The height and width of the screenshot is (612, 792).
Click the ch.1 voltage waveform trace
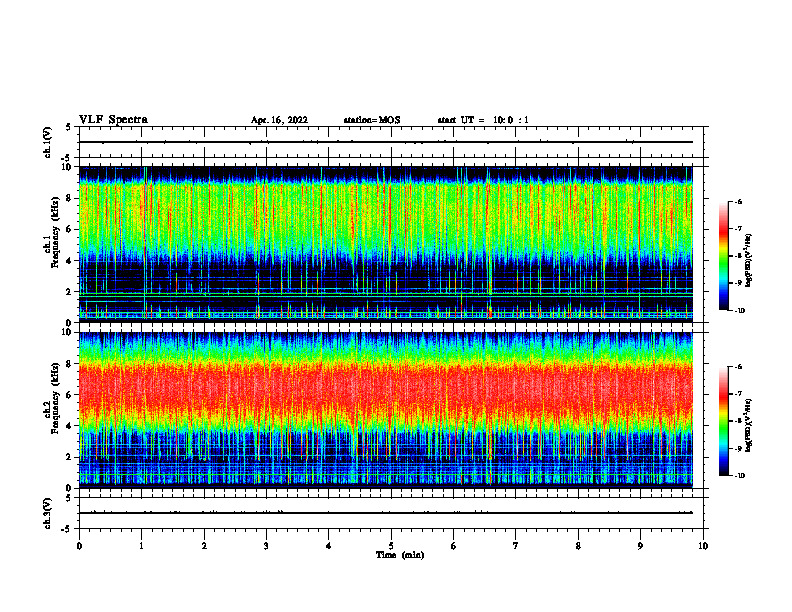386,142
